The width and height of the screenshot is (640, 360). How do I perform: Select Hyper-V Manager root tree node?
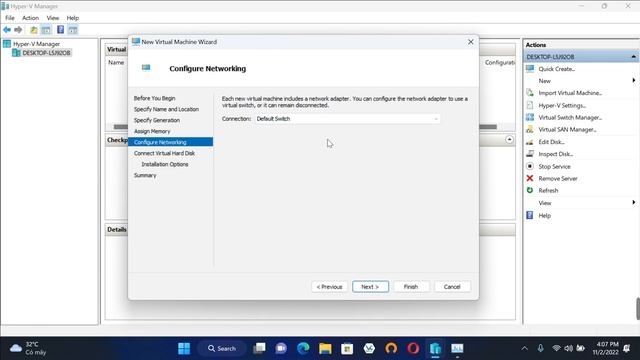pos(36,44)
